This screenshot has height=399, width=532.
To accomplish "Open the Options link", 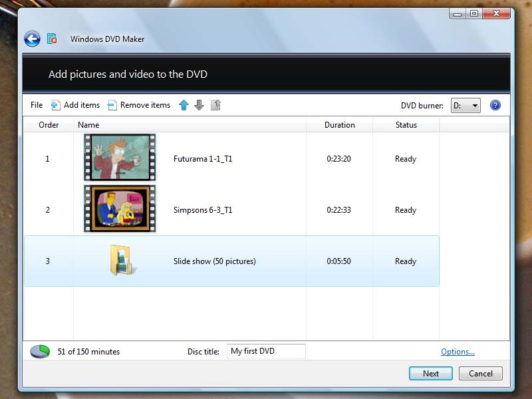I will coord(458,351).
